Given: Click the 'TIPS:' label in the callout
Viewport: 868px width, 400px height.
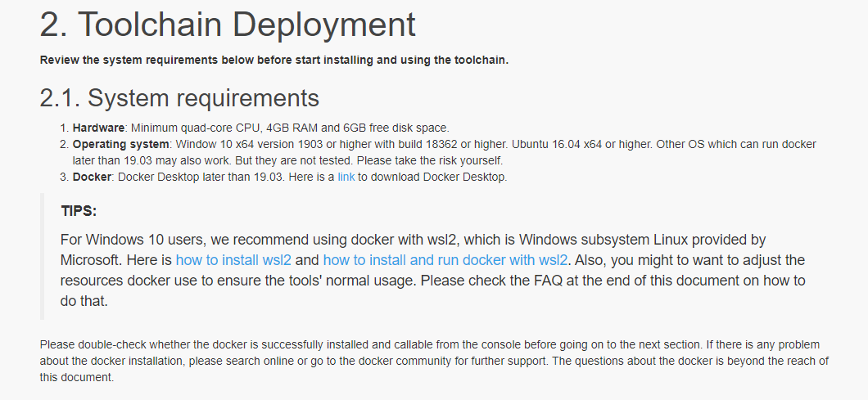Looking at the screenshot, I should pos(79,211).
